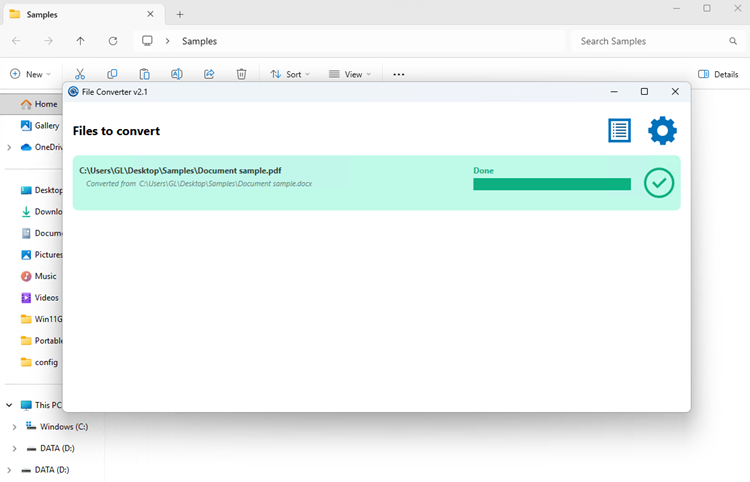Add a new Explorer tab
The width and height of the screenshot is (750, 482).
click(180, 14)
